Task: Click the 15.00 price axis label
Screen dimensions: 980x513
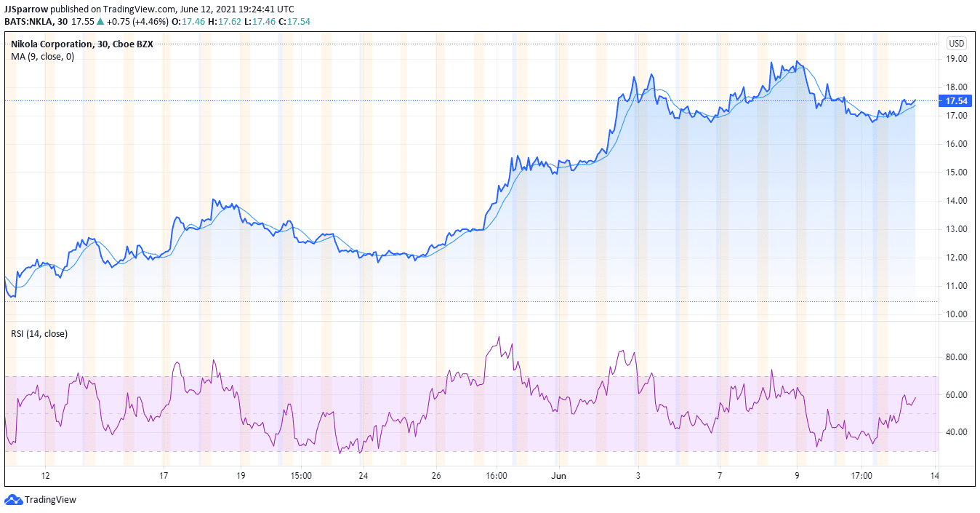Action: coord(957,172)
